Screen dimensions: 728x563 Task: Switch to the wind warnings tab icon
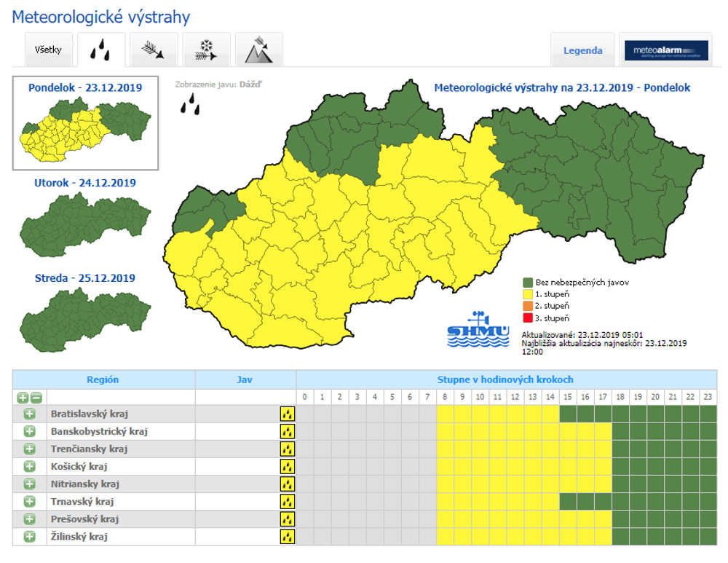pyautogui.click(x=154, y=50)
